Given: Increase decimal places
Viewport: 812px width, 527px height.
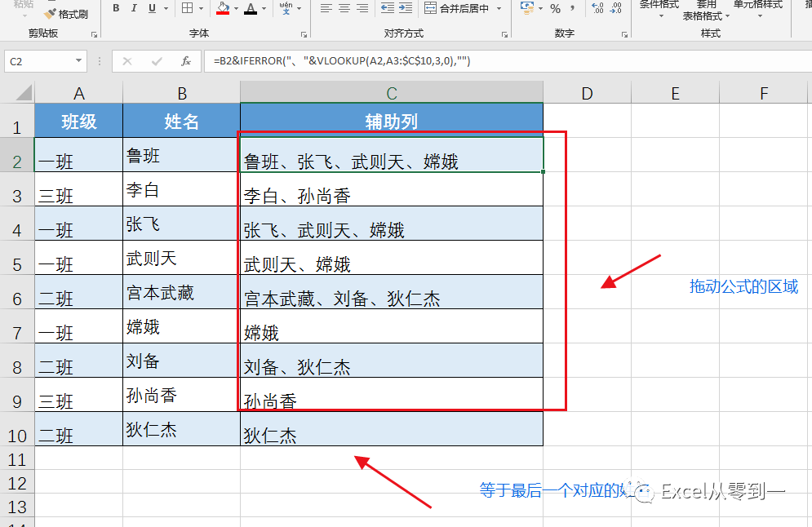Looking at the screenshot, I should coord(597,8).
